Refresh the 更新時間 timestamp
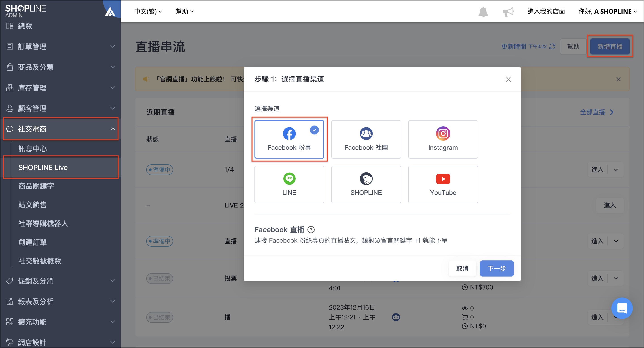 click(x=552, y=46)
